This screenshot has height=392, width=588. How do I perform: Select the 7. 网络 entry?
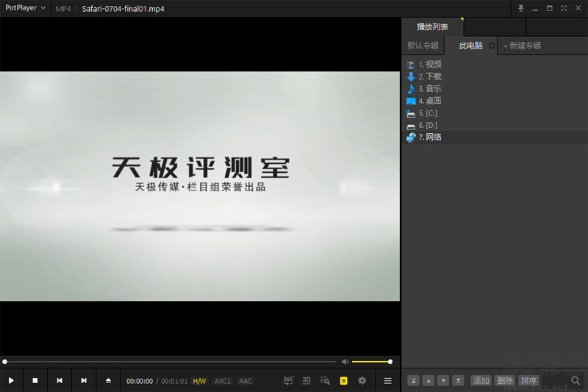point(495,138)
